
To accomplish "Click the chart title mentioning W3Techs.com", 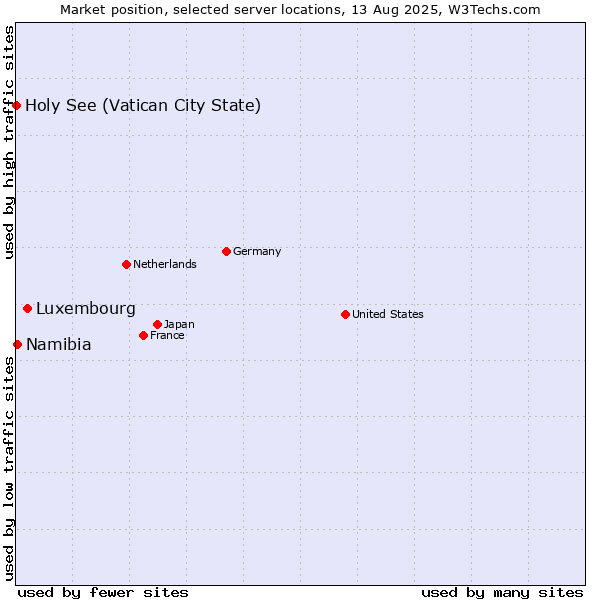I will click(x=300, y=10).
